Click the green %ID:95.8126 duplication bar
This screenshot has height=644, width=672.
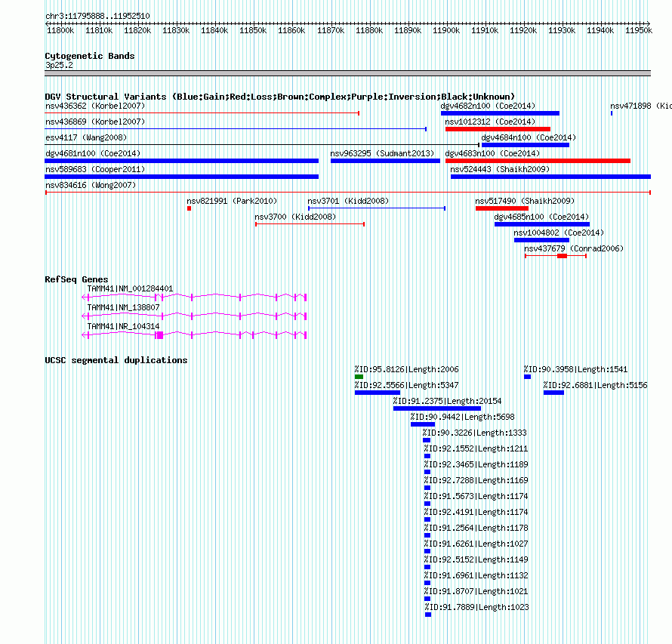[359, 377]
